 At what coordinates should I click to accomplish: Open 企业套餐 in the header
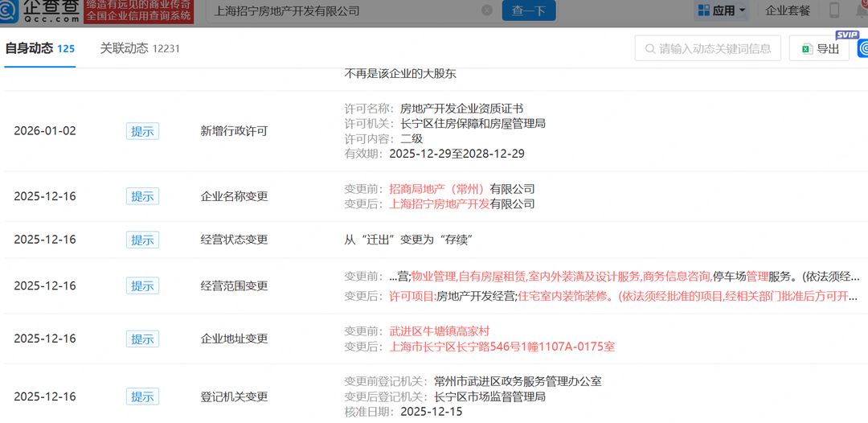pyautogui.click(x=787, y=10)
